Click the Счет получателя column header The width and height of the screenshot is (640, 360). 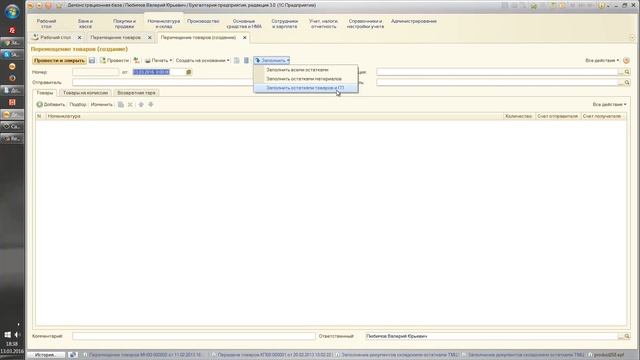pyautogui.click(x=602, y=116)
